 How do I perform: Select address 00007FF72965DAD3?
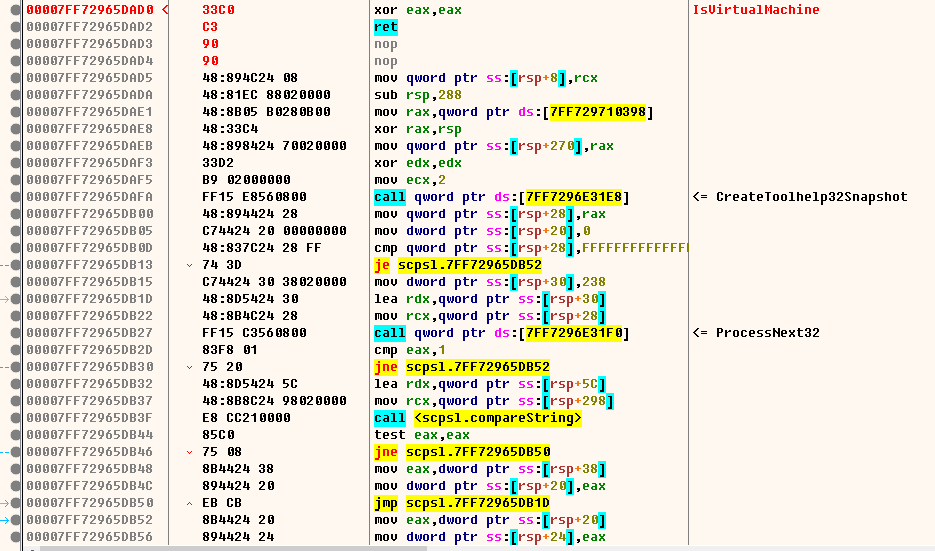point(89,44)
